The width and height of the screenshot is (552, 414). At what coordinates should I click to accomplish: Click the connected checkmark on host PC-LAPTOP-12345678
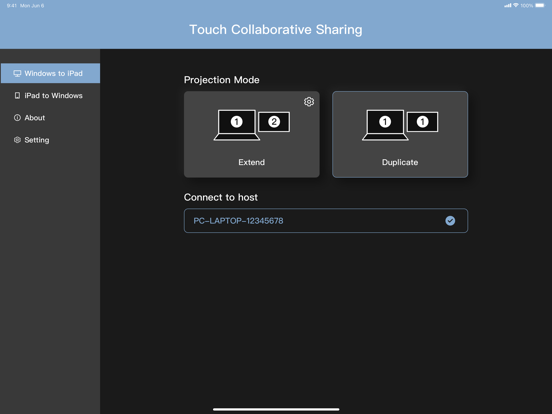[x=450, y=221]
